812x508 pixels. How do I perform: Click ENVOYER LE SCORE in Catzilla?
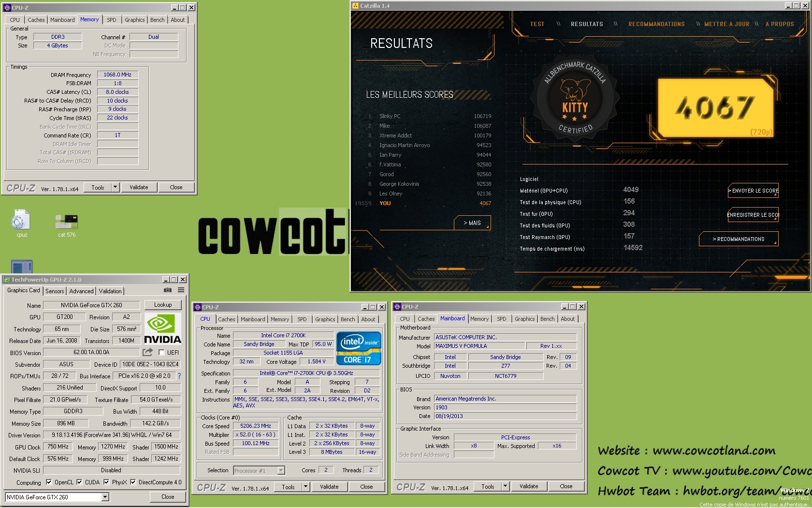[753, 191]
